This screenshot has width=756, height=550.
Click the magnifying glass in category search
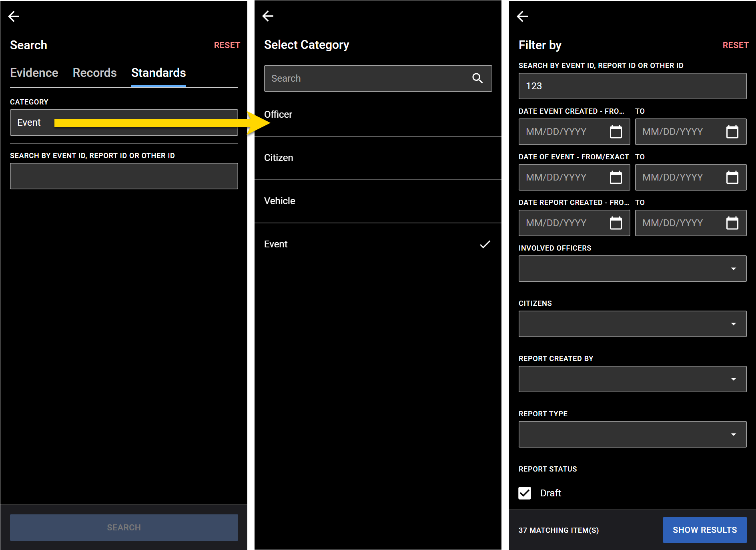[477, 78]
